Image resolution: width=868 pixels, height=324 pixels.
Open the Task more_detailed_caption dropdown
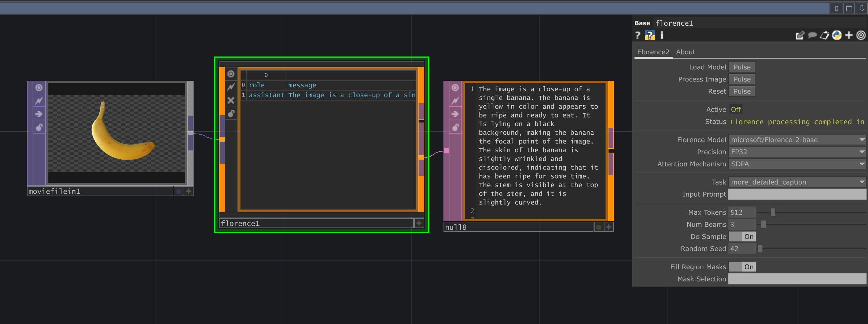click(797, 182)
